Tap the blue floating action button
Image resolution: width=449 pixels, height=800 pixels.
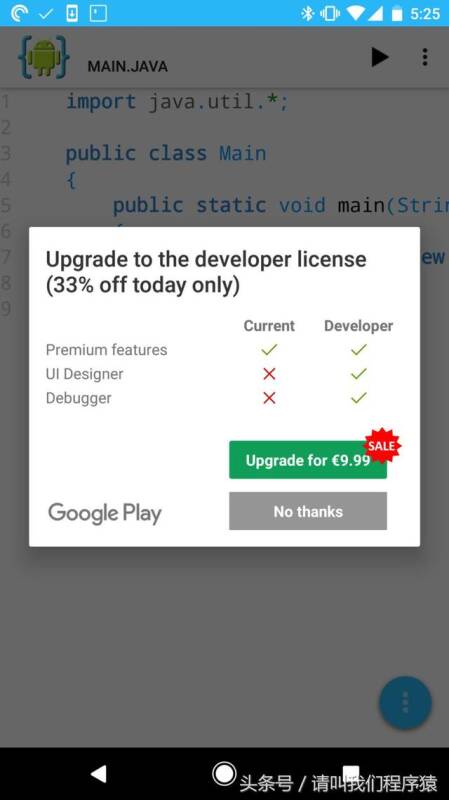coord(405,703)
